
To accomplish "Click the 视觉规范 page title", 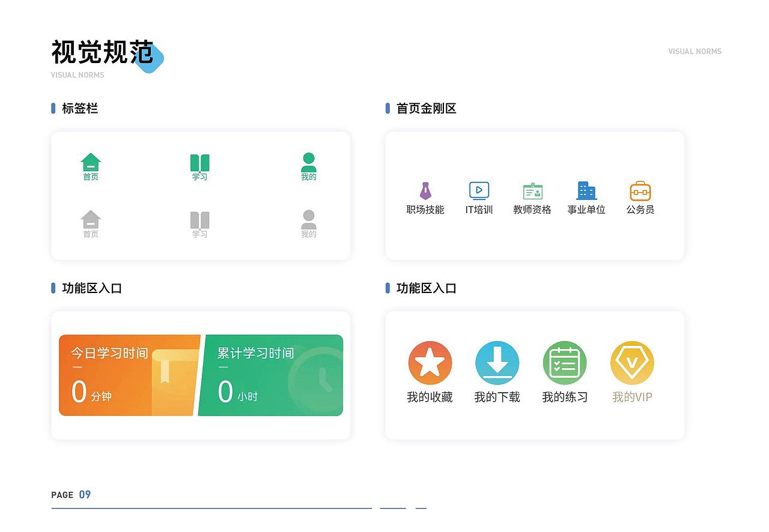I will (x=103, y=52).
